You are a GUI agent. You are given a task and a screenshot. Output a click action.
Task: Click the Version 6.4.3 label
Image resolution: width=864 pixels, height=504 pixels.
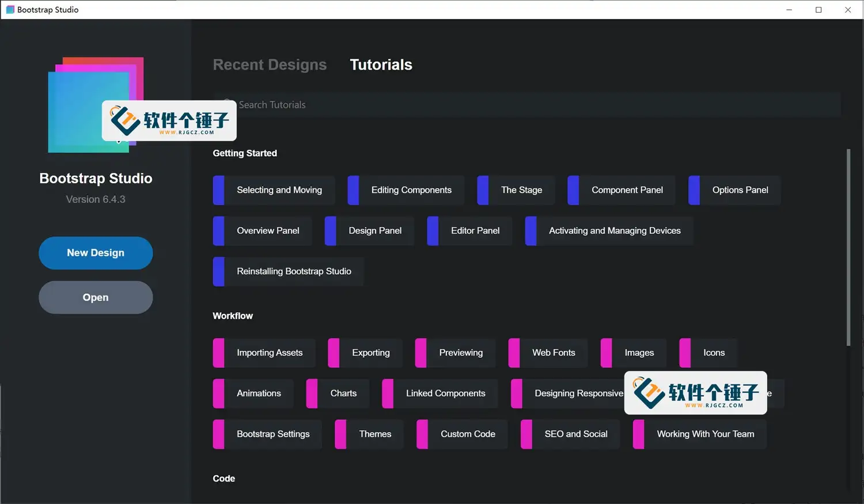[96, 199]
